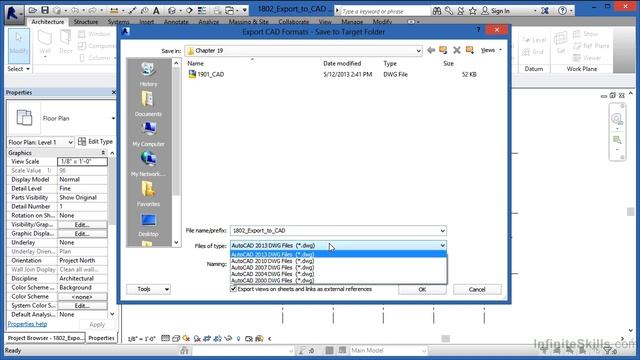Image resolution: width=640 pixels, height=360 pixels.
Task: Click the View Scale value field
Action: [82, 162]
